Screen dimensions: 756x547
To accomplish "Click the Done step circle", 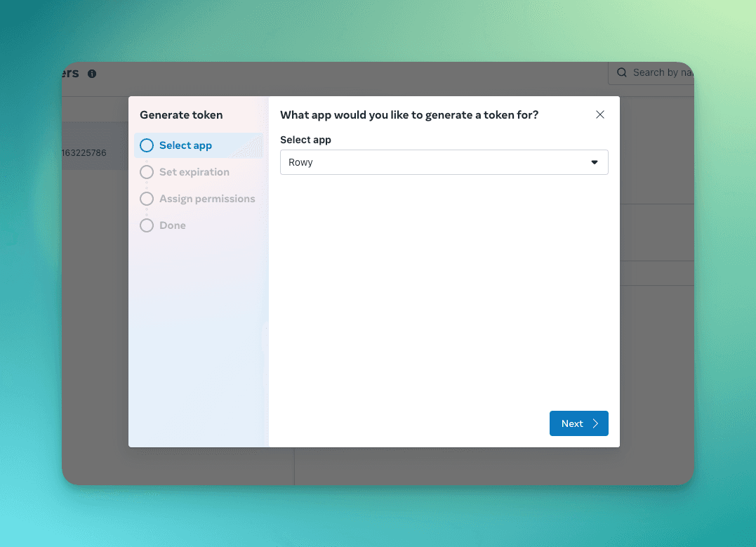I will (147, 225).
